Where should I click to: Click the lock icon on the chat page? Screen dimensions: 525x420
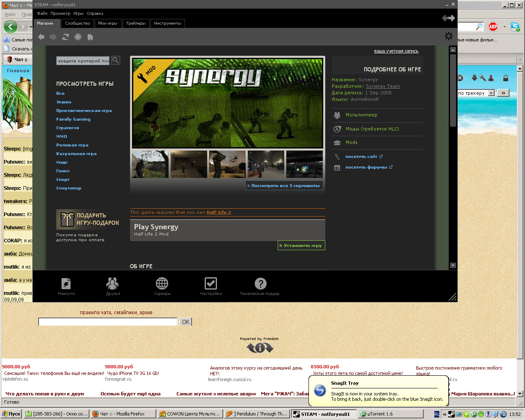pyautogui.click(x=506, y=78)
